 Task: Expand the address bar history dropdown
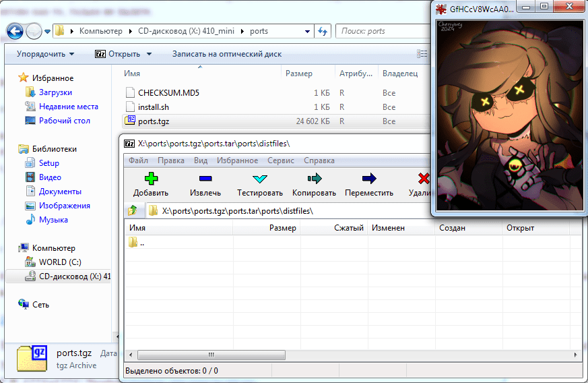tap(307, 31)
